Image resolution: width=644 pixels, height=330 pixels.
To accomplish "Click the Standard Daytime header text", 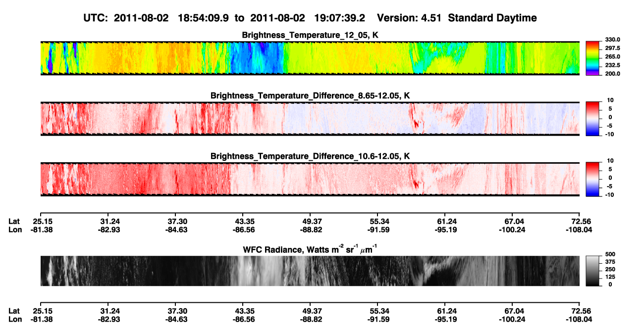I will click(x=491, y=18).
